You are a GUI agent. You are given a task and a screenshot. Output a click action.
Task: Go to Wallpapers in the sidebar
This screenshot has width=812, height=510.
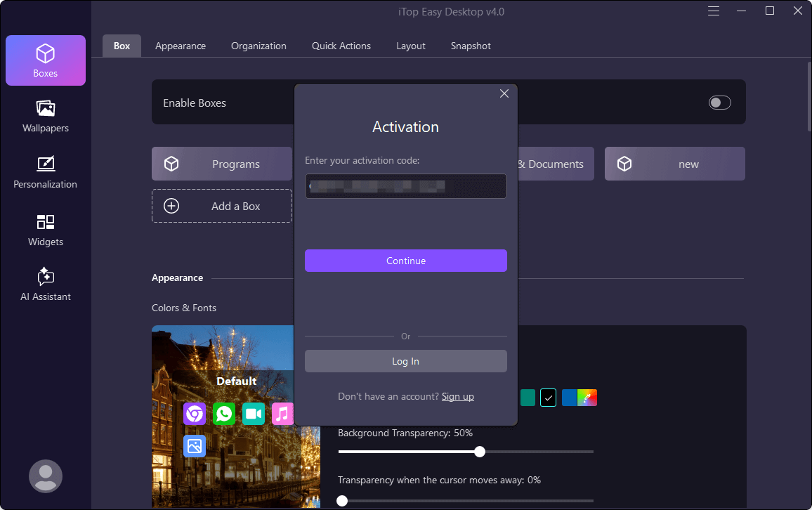46,116
